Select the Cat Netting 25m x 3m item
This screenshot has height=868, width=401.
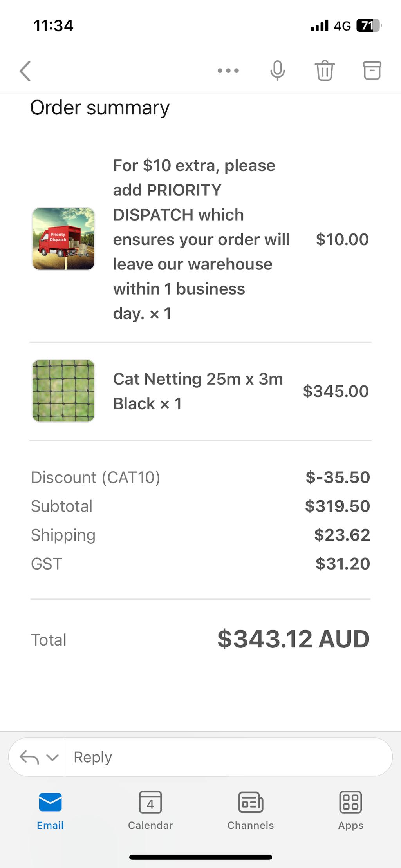[198, 391]
